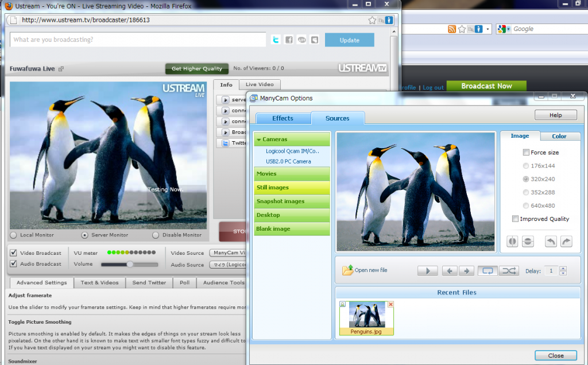Switch to the Effects tab

pyautogui.click(x=283, y=118)
